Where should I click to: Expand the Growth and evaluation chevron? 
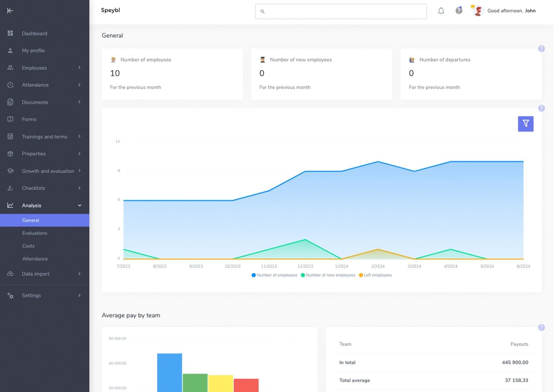79,171
